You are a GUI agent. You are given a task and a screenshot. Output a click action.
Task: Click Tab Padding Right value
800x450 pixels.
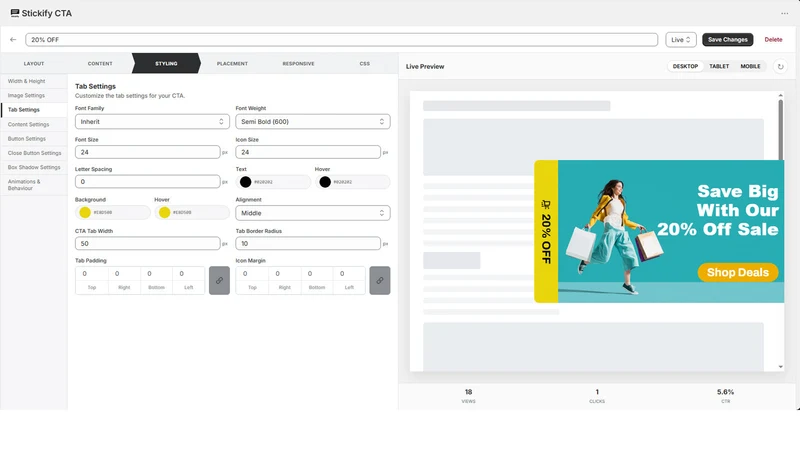pyautogui.click(x=124, y=274)
